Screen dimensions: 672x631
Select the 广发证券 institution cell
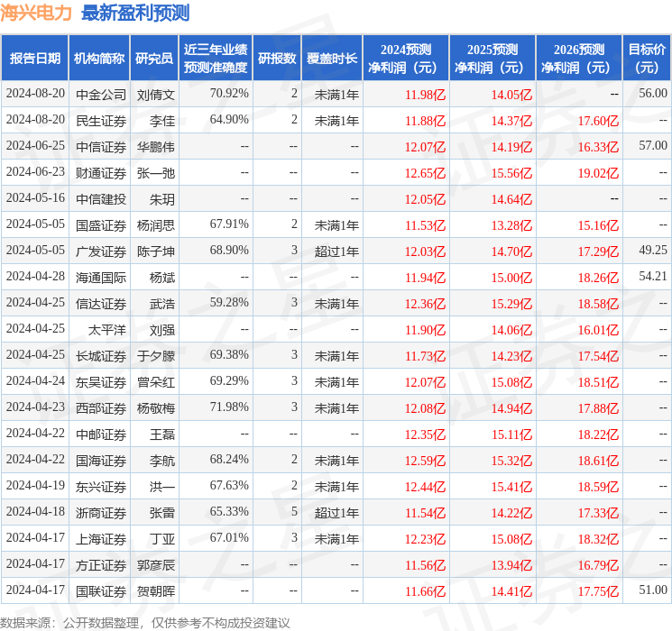click(x=101, y=251)
